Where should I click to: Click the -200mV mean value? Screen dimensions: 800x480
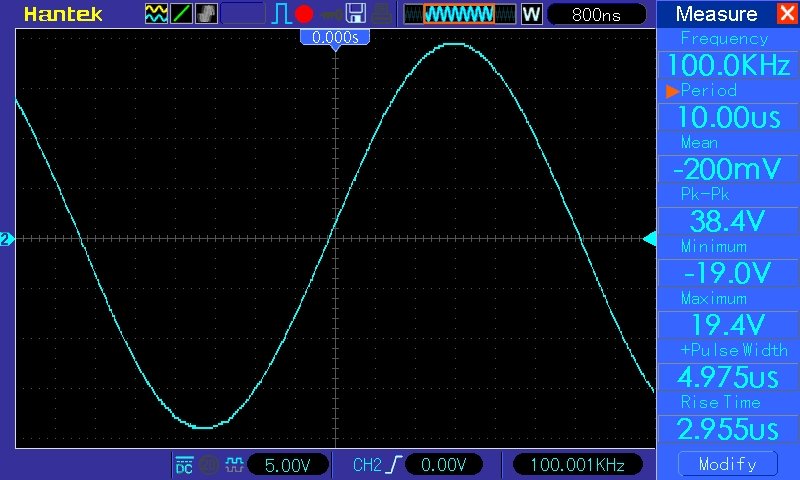point(728,169)
